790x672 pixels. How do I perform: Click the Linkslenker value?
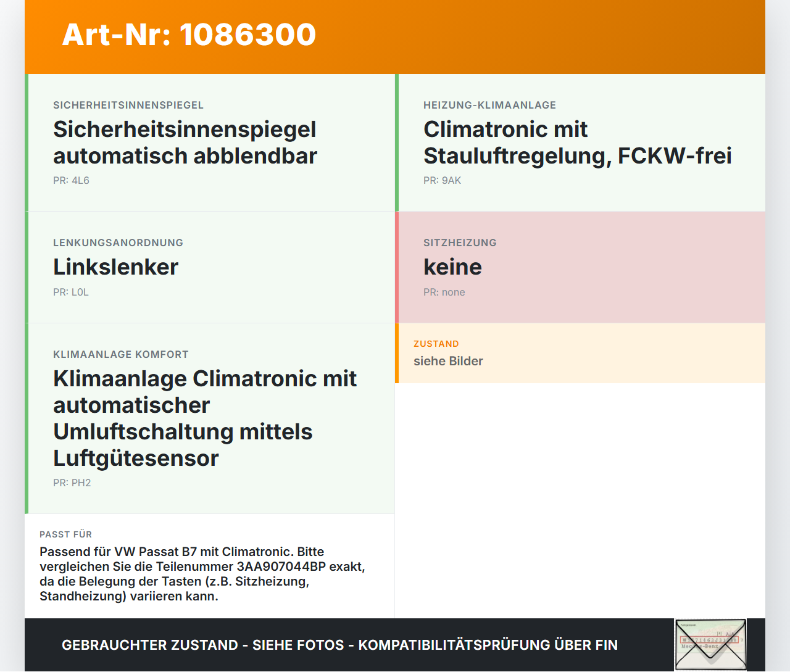coord(115,267)
